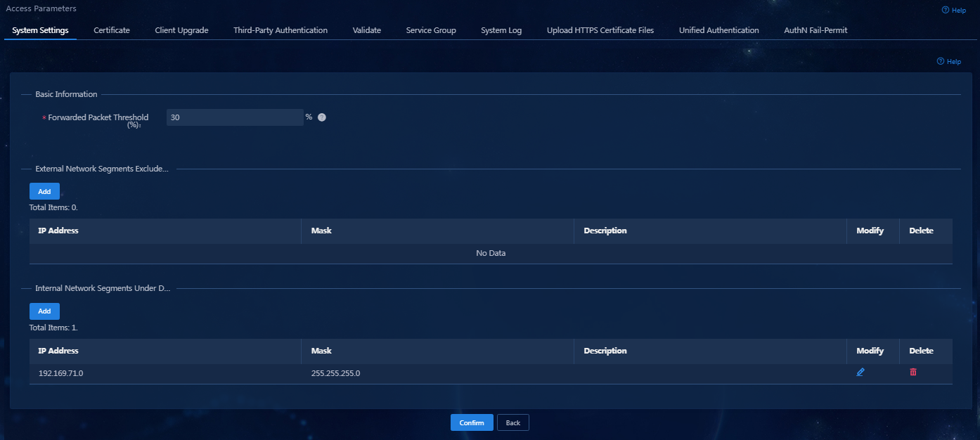Image resolution: width=980 pixels, height=440 pixels.
Task: Open the Help link in the top-right corner
Action: (x=954, y=10)
